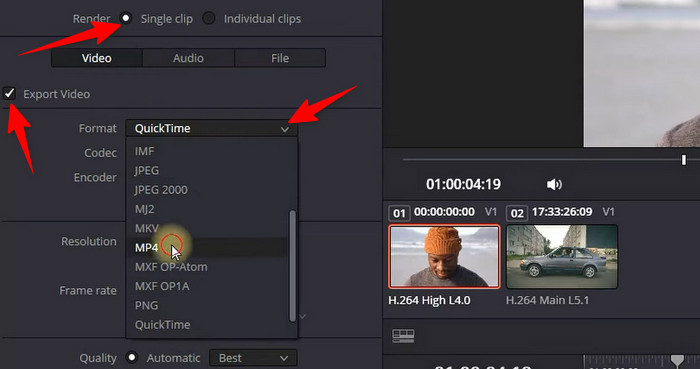Click the H.264 High L4.0 label

click(429, 300)
